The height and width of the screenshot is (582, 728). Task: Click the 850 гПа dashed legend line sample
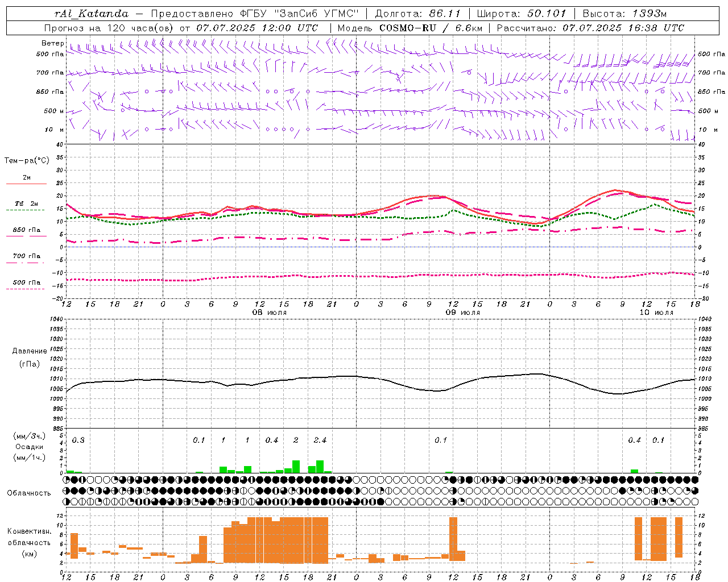[x=27, y=235]
